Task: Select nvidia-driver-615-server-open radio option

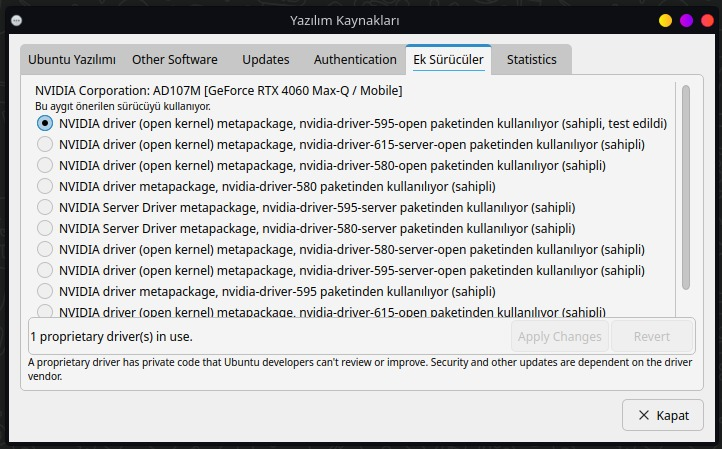Action: [45, 144]
